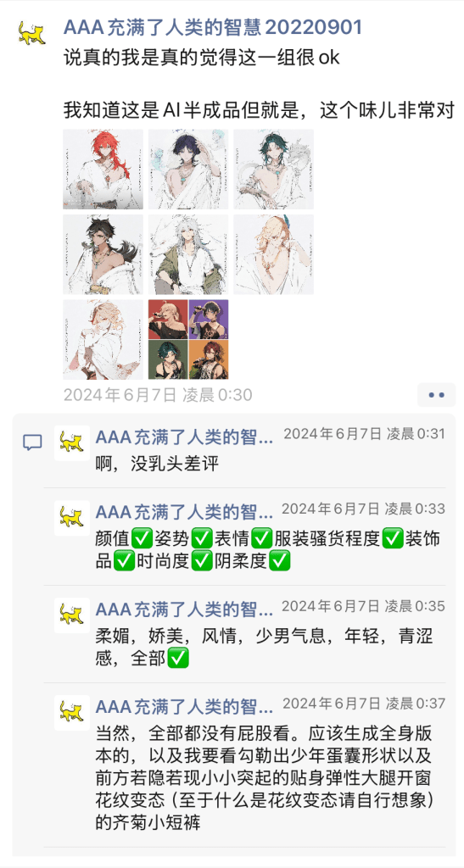Click the post timestamp 2024年6月7日 凌晨 0:30
464x868 pixels.
(158, 395)
